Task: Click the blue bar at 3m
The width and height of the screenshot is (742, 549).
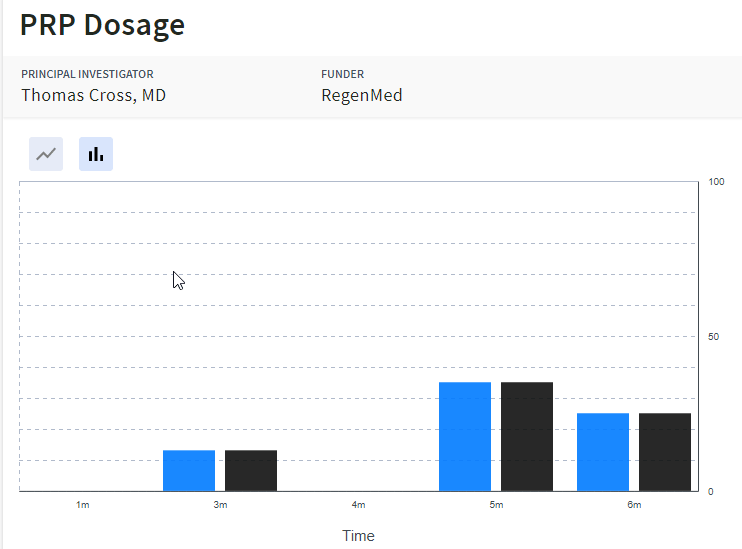Action: 189,470
